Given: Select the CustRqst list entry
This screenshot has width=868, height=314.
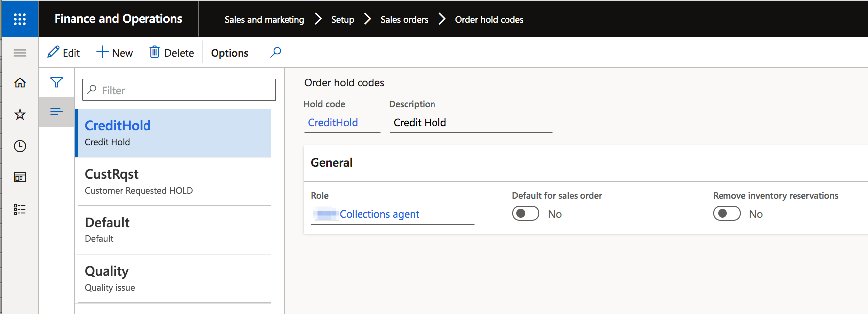Looking at the screenshot, I should 174,182.
